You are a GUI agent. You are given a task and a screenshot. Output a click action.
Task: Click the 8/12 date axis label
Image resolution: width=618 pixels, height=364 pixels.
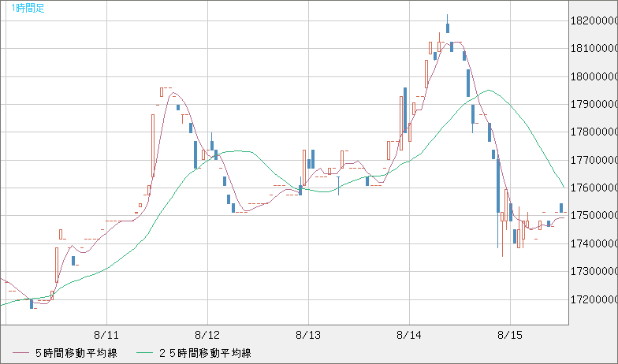pyautogui.click(x=207, y=336)
